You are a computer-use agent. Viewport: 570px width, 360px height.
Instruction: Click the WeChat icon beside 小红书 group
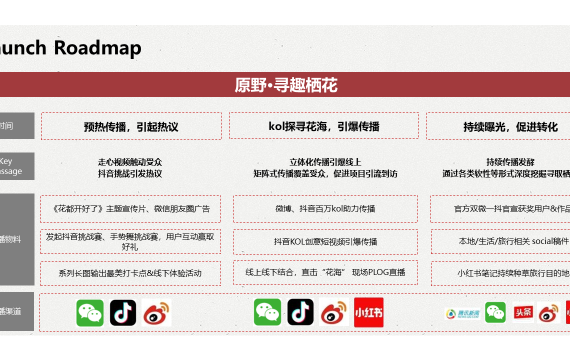point(267,312)
